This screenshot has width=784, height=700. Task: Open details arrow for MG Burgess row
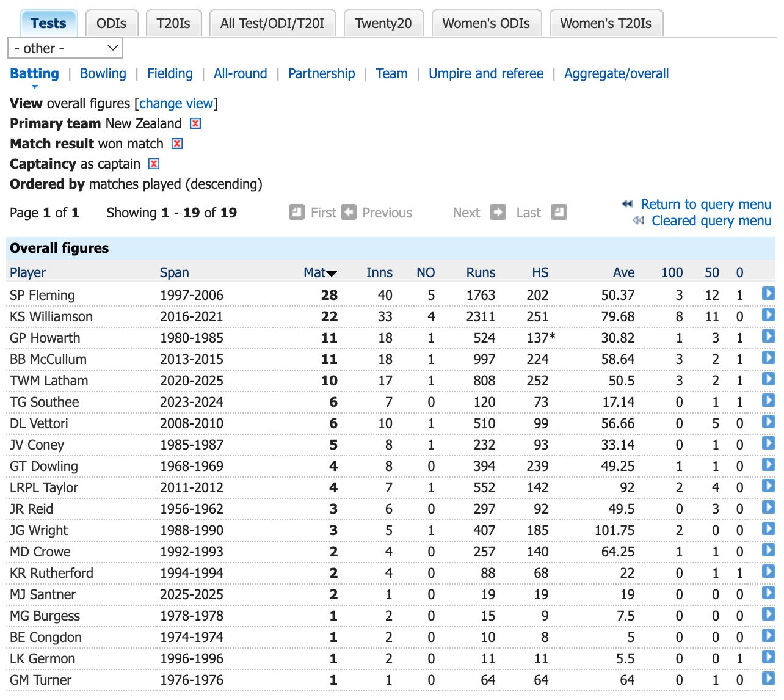pos(769,614)
